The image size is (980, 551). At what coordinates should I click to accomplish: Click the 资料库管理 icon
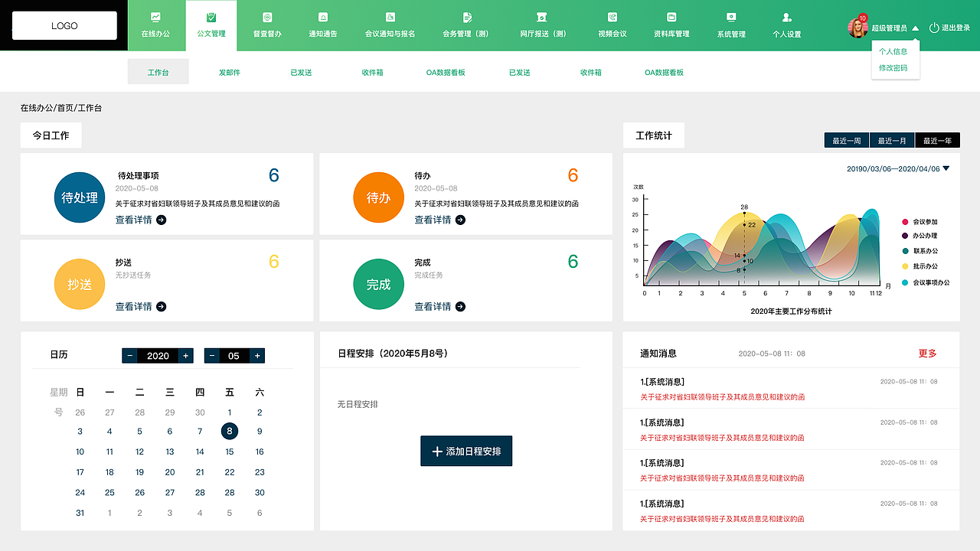[671, 17]
